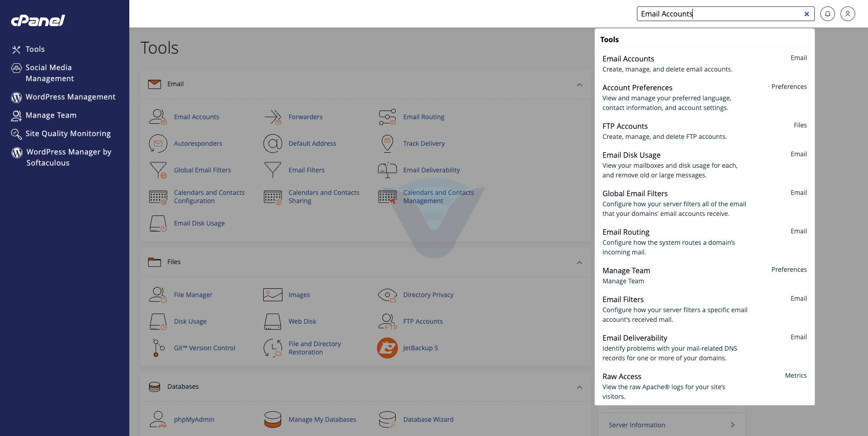The height and width of the screenshot is (436, 868).
Task: Choose Email Routing search result
Action: [704, 242]
